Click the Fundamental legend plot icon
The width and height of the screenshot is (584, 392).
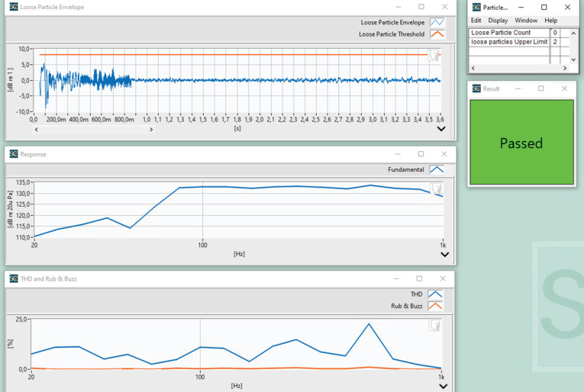pos(436,170)
